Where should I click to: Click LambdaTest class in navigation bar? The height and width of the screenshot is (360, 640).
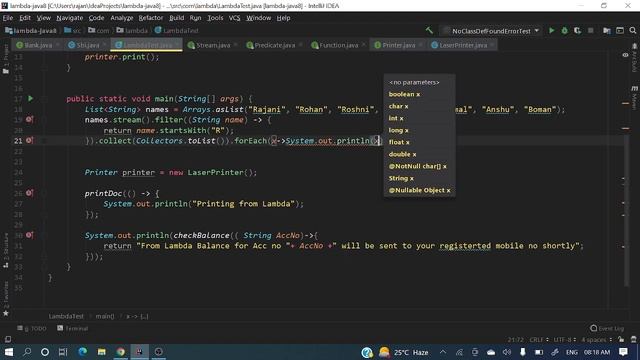coord(177,31)
